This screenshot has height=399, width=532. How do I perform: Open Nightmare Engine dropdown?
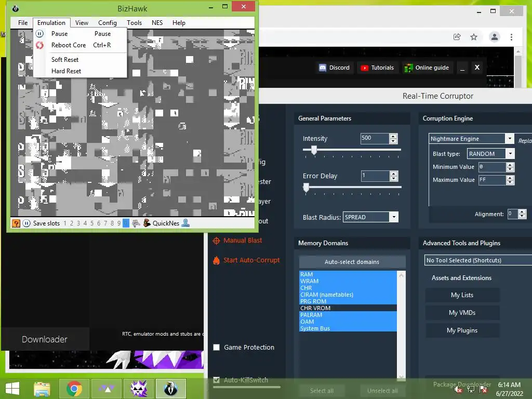tap(509, 138)
